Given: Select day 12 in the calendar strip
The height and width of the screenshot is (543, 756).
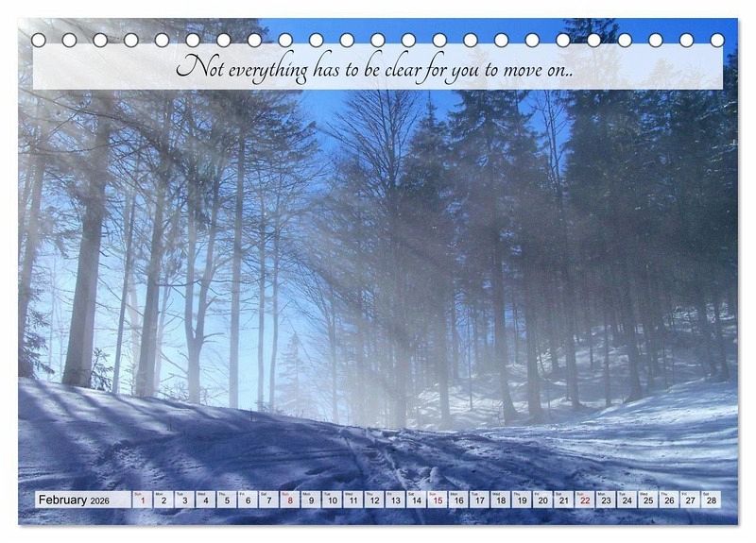Looking at the screenshot, I should [374, 500].
